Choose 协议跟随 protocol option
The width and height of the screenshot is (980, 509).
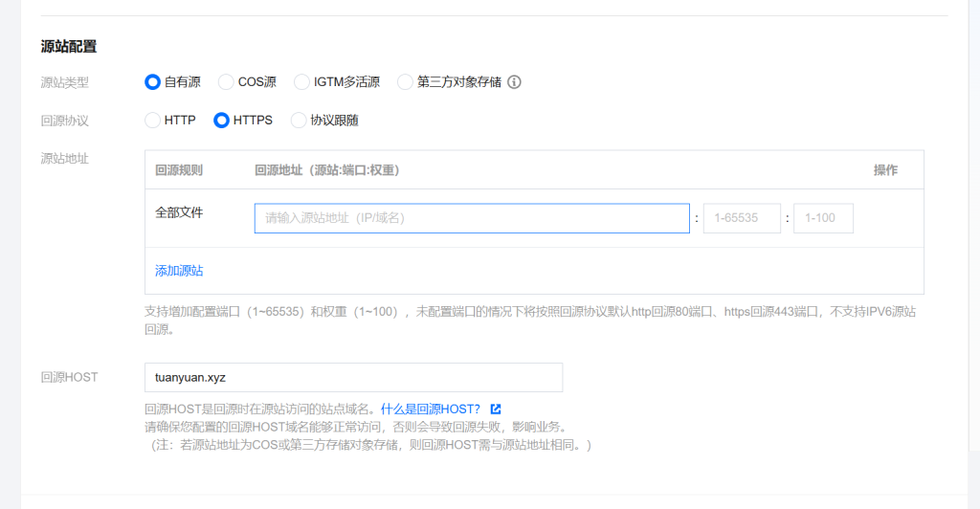[x=299, y=120]
